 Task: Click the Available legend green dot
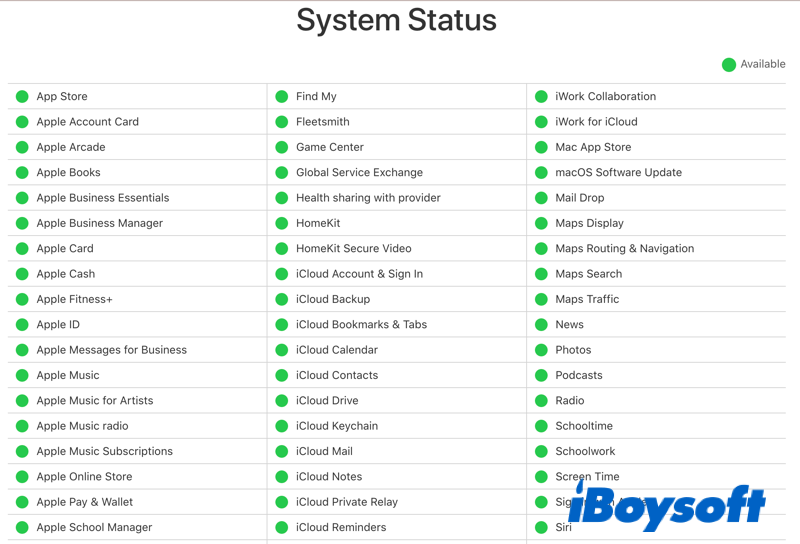(729, 65)
